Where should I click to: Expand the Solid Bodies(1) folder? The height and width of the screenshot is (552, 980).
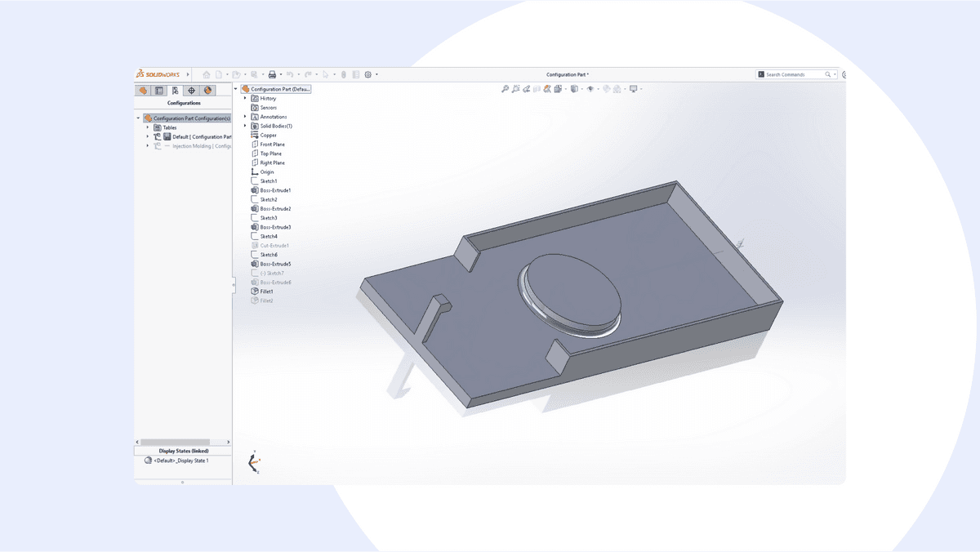(245, 126)
